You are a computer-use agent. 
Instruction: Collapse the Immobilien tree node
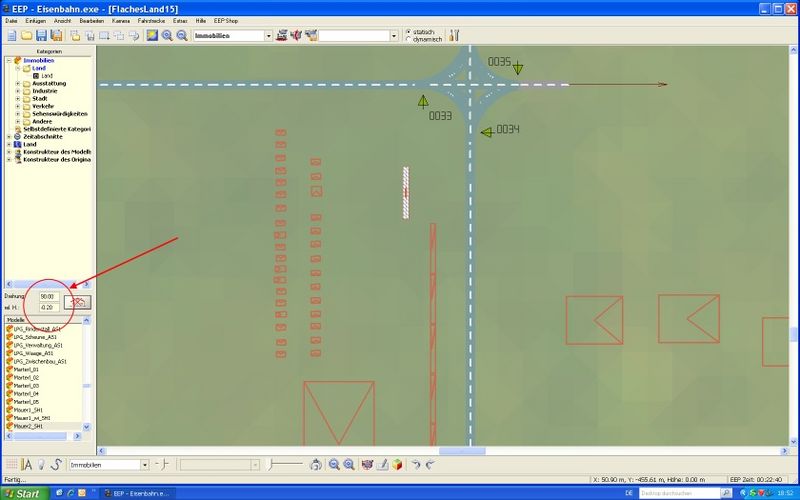pyautogui.click(x=9, y=61)
